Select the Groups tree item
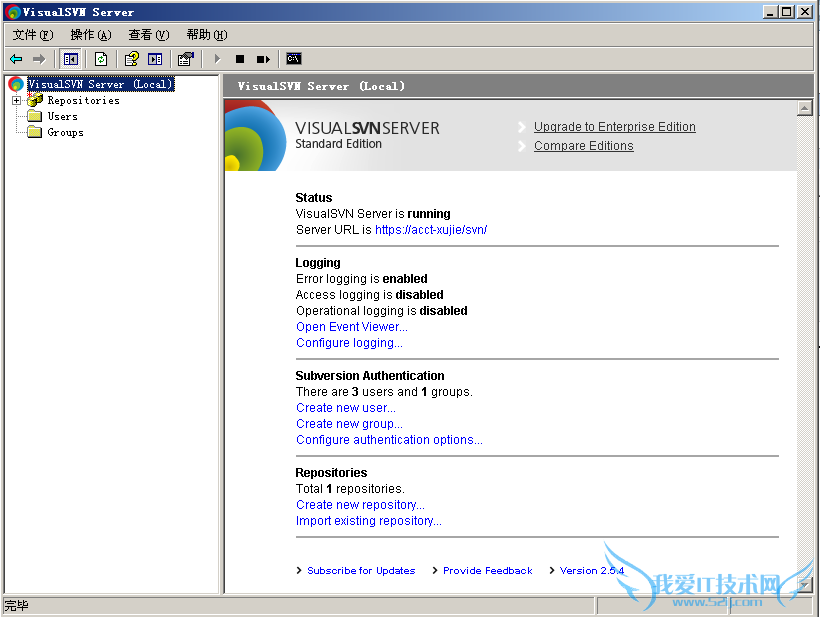Image resolution: width=820 pixels, height=617 pixels. pos(65,132)
